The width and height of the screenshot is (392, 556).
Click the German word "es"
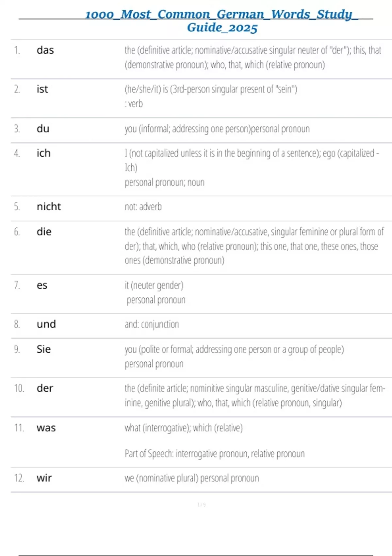42,285
